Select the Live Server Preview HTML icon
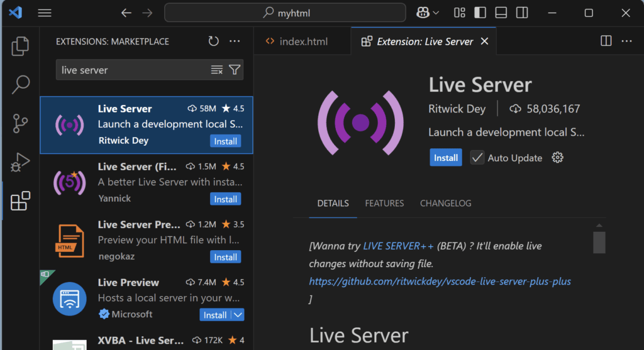Image resolution: width=644 pixels, height=350 pixels. point(69,241)
